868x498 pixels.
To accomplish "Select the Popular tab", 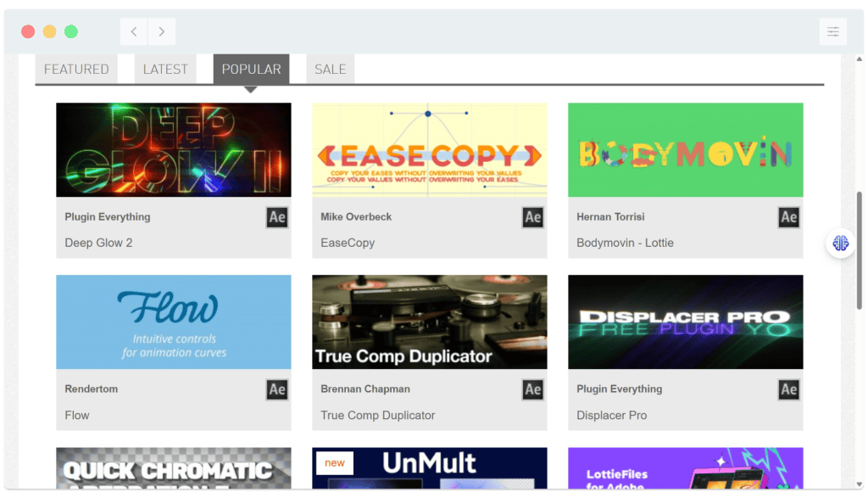I will coord(251,70).
